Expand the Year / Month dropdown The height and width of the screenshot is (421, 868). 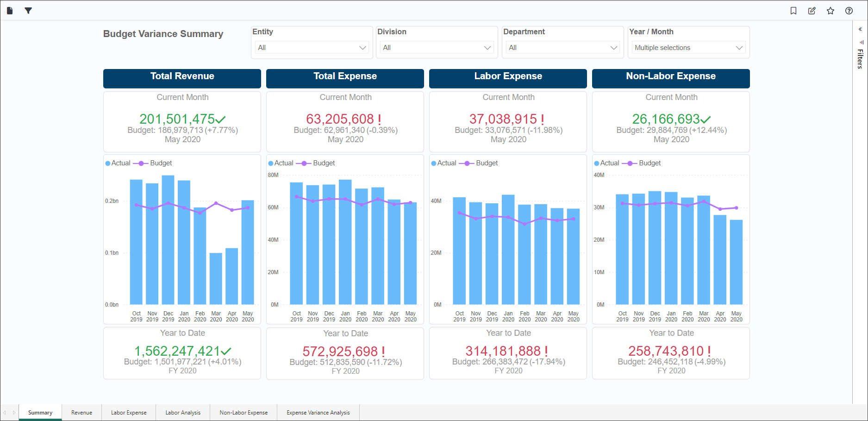point(688,48)
